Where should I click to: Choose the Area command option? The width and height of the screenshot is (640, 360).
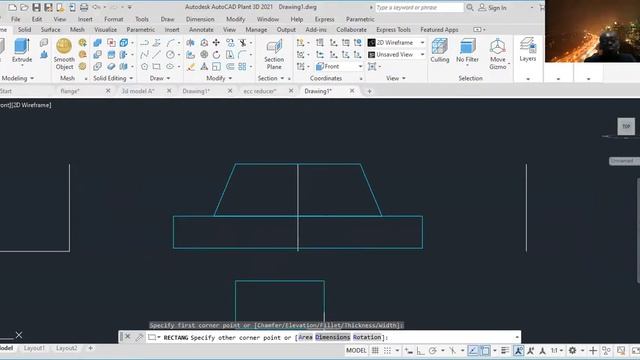click(x=305, y=337)
